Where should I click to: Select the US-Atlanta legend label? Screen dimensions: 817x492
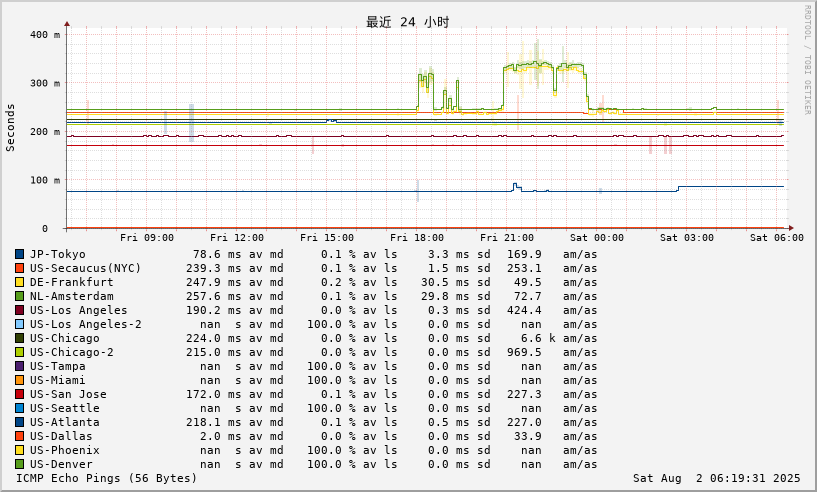[x=65, y=422]
